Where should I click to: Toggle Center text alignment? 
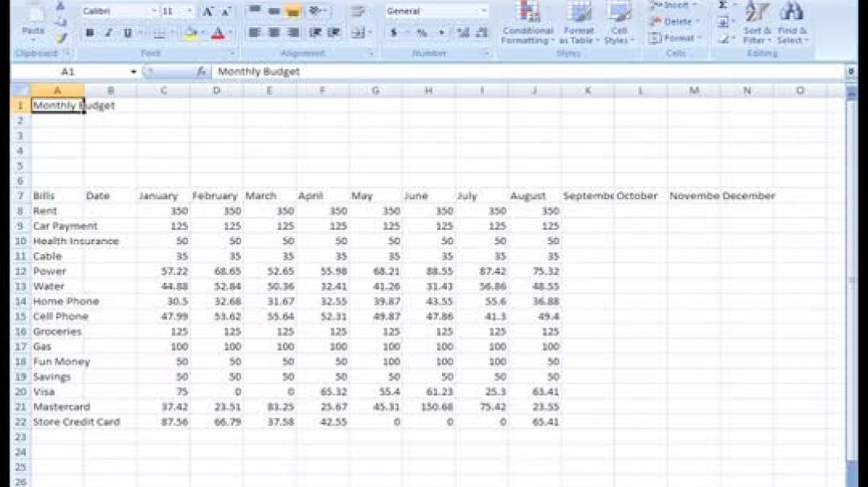pyautogui.click(x=273, y=32)
